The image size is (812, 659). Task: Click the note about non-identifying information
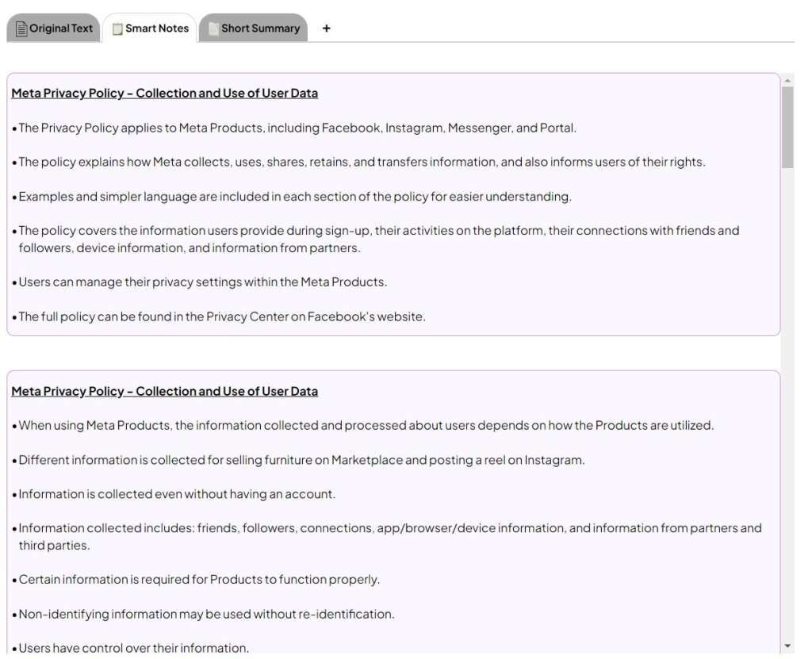coord(206,615)
